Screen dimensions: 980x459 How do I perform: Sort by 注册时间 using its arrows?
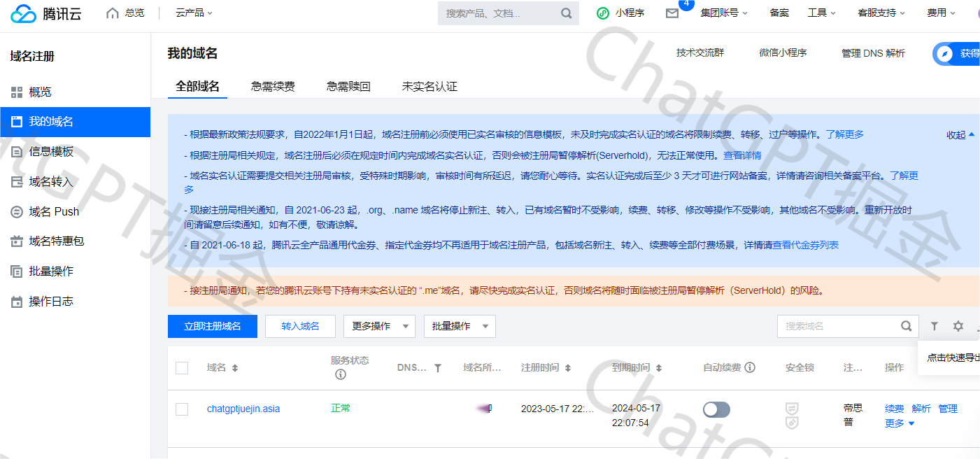(x=568, y=368)
